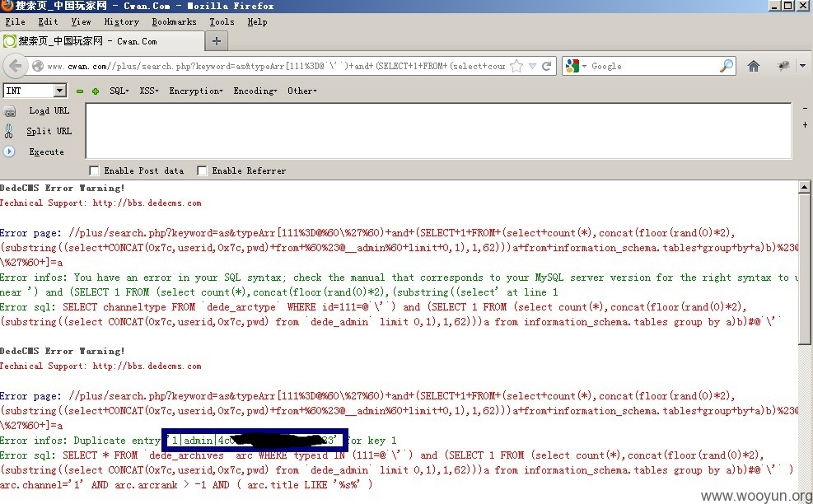Click the green minus icon in HackBar

(x=79, y=91)
